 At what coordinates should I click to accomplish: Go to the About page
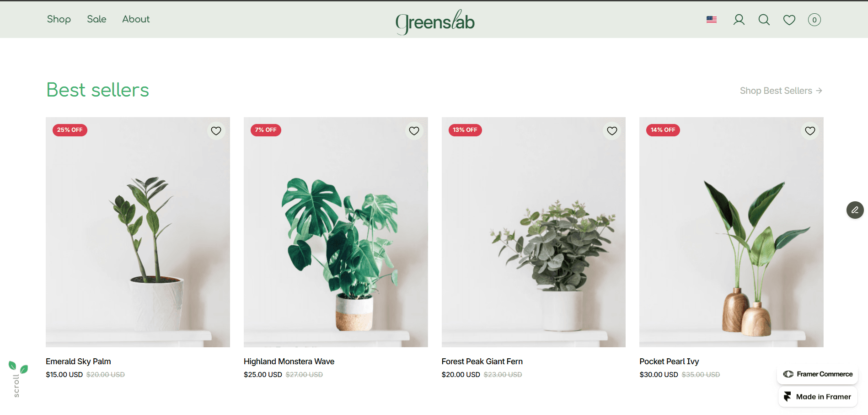tap(136, 19)
